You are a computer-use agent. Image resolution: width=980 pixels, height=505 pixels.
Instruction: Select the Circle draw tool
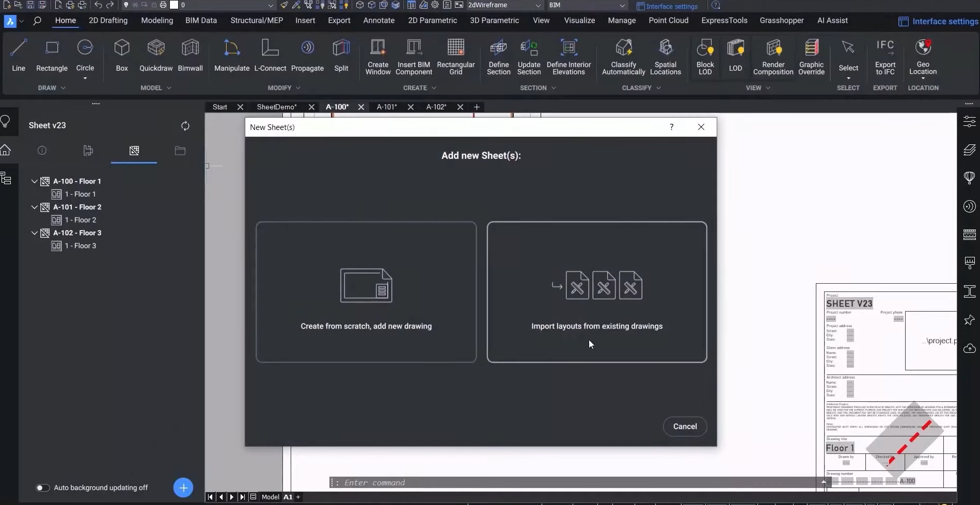[85, 55]
